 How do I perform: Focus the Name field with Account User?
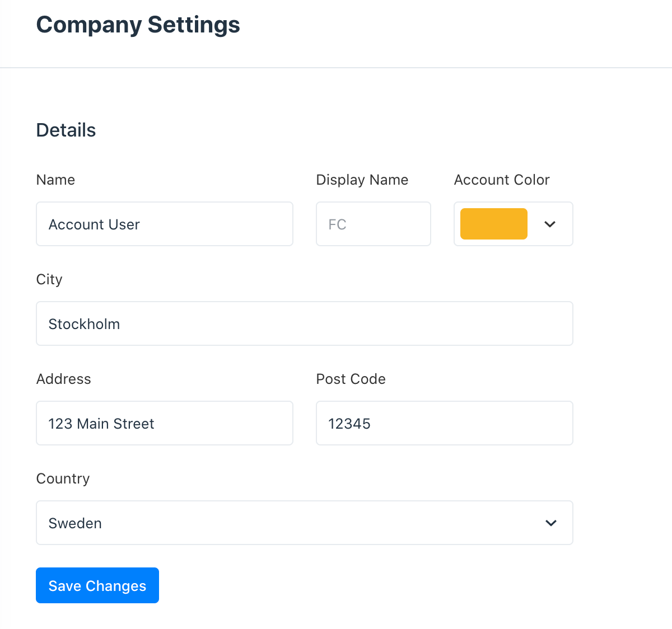164,224
